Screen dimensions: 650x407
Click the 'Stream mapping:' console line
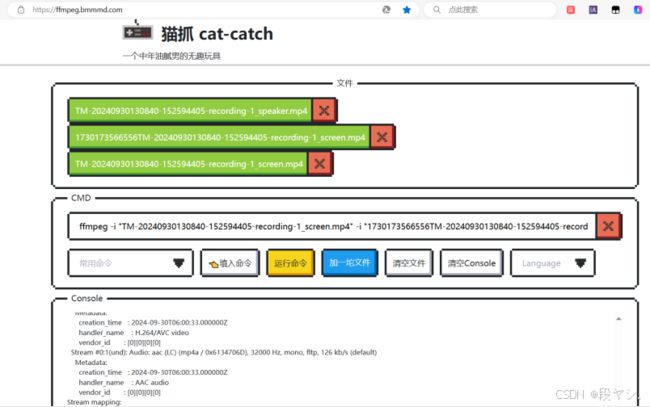click(x=95, y=402)
